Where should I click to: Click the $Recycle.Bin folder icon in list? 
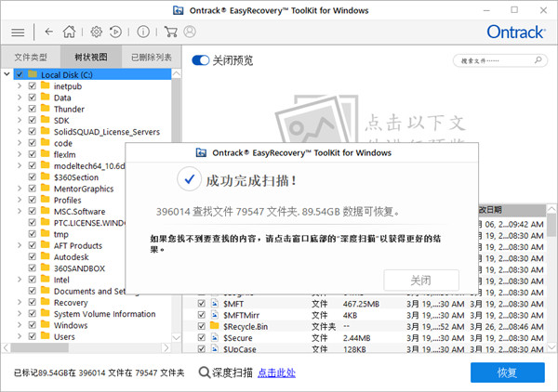coord(215,326)
